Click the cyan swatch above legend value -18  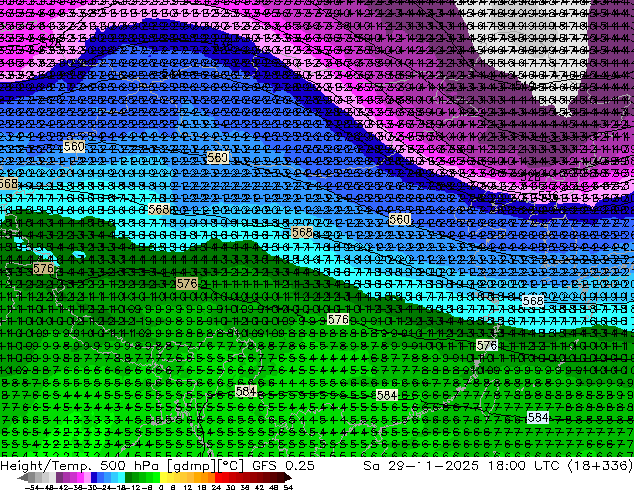click(x=121, y=478)
